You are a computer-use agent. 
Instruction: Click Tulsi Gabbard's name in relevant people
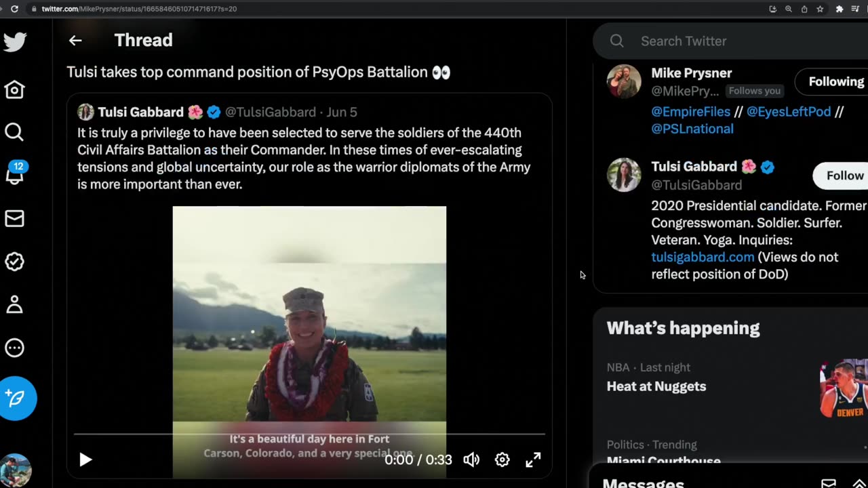point(694,167)
